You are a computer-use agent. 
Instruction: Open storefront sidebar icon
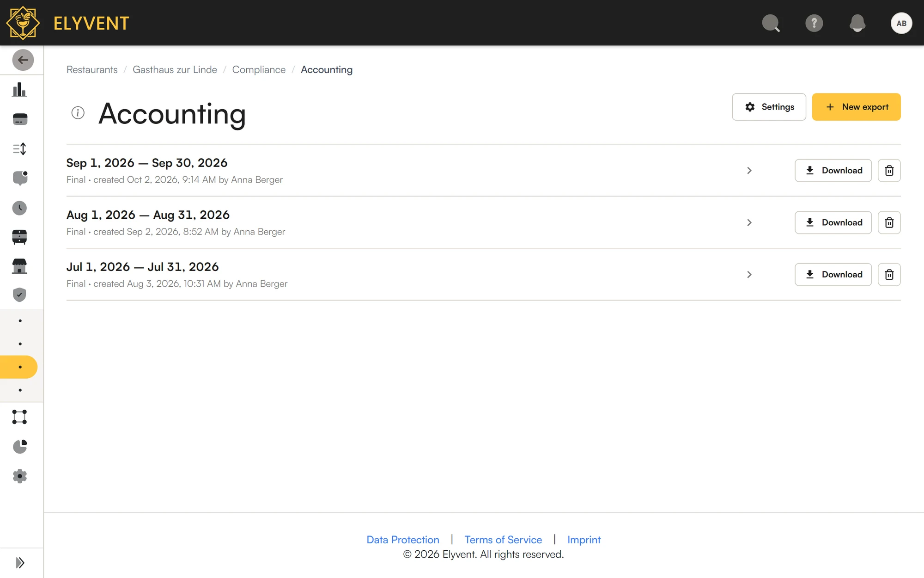pyautogui.click(x=19, y=266)
